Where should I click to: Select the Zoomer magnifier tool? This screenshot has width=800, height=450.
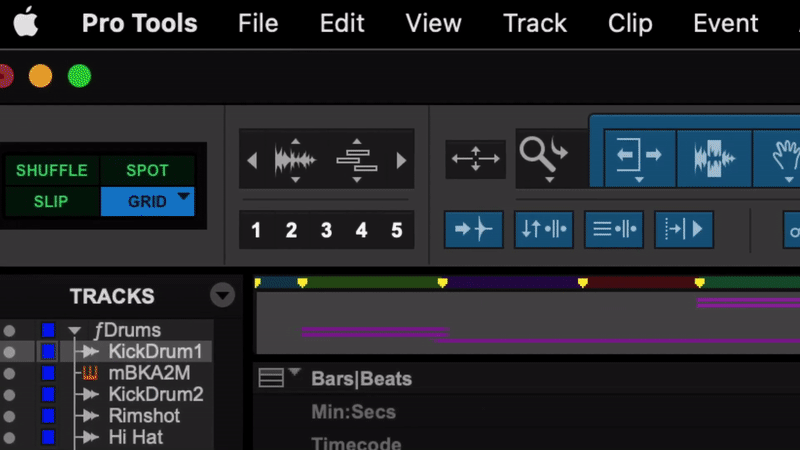[x=541, y=153]
